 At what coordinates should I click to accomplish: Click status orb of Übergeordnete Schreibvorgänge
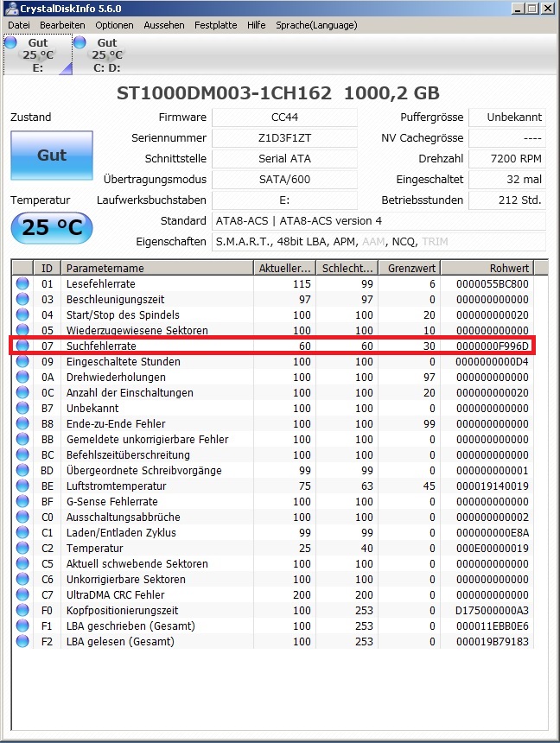click(22, 471)
